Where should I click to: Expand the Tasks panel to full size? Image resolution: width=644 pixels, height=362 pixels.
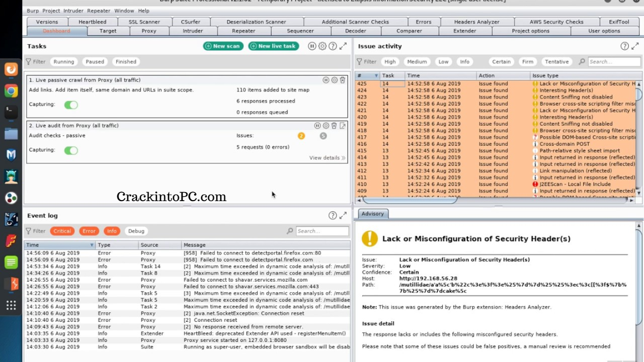pyautogui.click(x=343, y=46)
